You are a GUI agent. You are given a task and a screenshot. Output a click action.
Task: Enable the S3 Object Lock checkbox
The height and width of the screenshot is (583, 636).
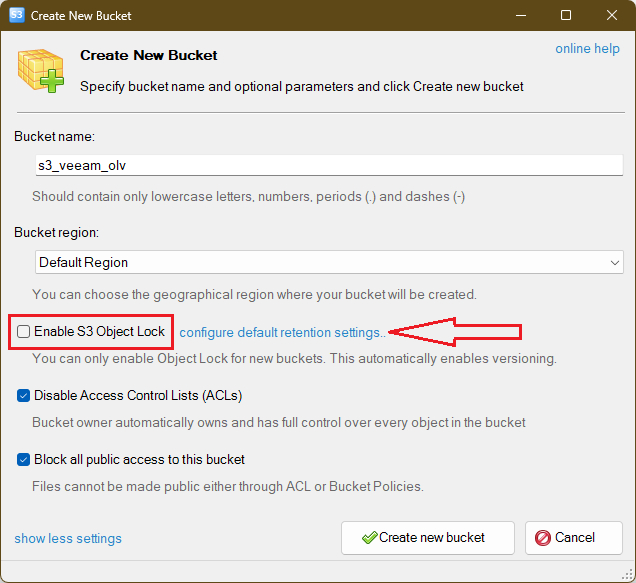(24, 331)
